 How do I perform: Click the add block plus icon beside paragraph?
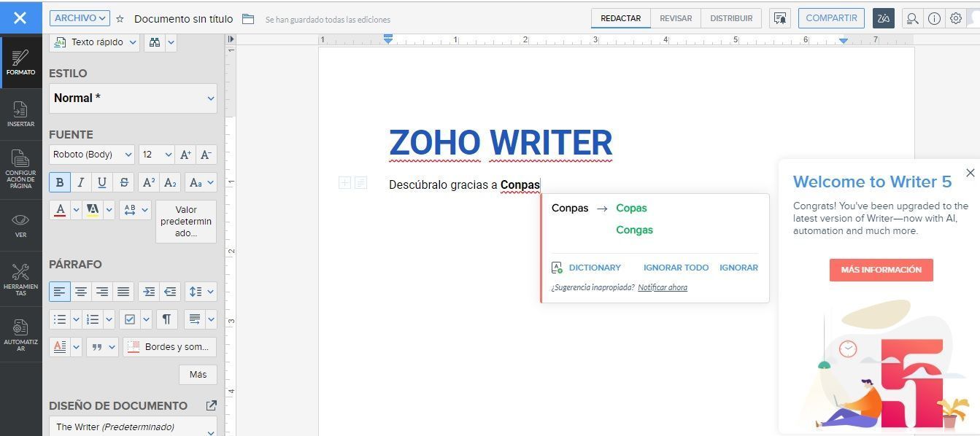344,182
